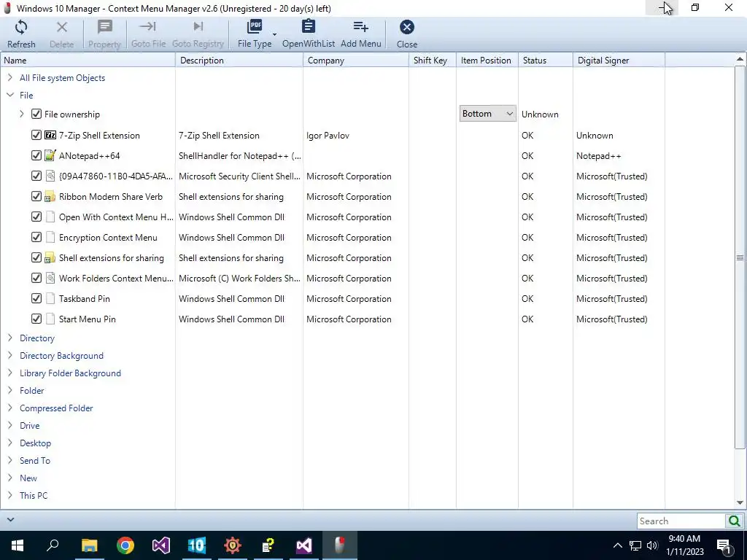Open OpenWithList from the toolbar
747x560 pixels.
(x=309, y=26)
